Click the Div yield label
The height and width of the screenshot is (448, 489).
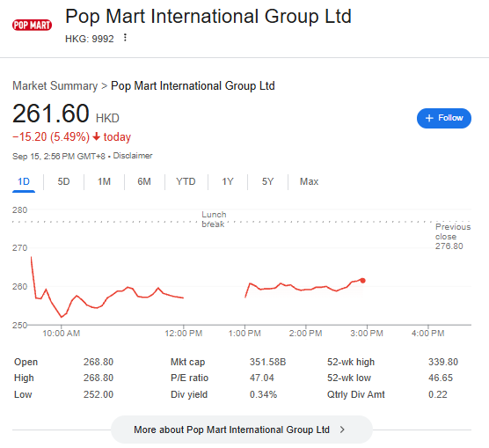[x=189, y=394]
